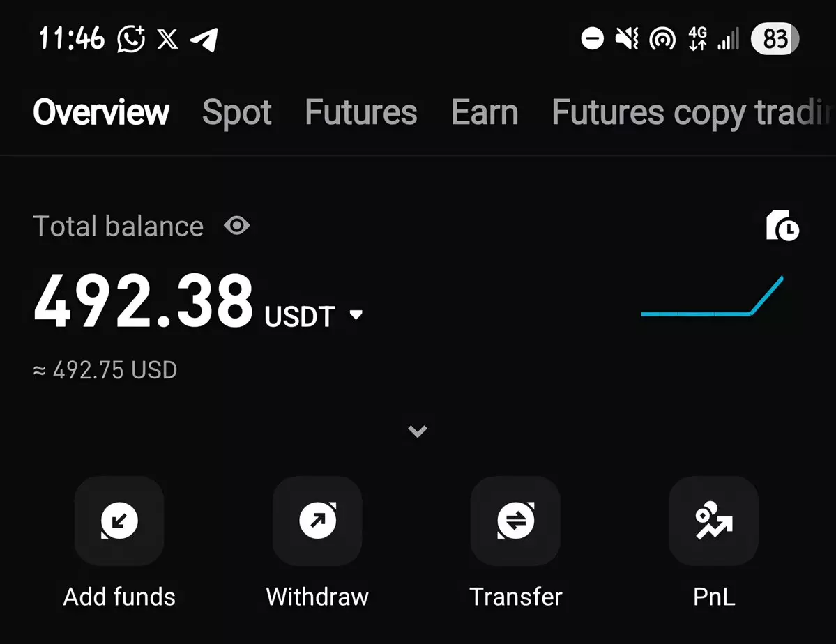Tap the Add funds icon
This screenshot has width=836, height=644.
(x=119, y=520)
